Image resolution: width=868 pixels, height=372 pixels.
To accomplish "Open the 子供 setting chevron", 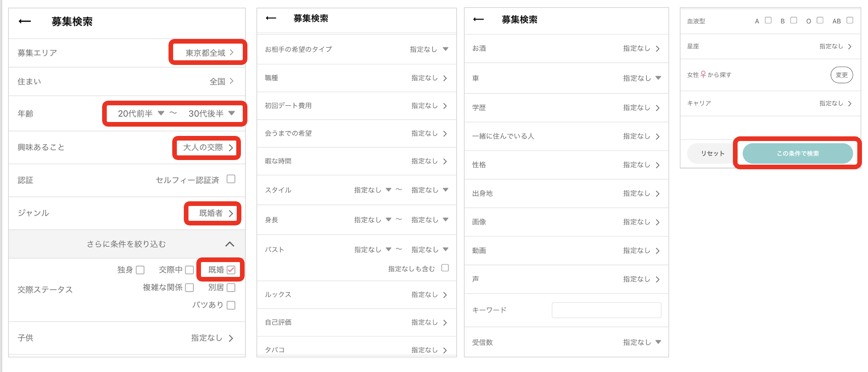I will [231, 338].
